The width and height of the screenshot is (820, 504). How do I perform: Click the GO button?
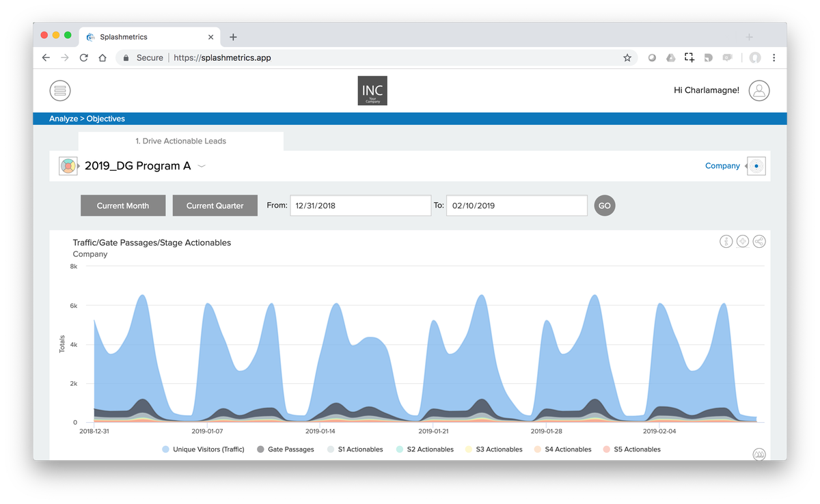pos(605,206)
